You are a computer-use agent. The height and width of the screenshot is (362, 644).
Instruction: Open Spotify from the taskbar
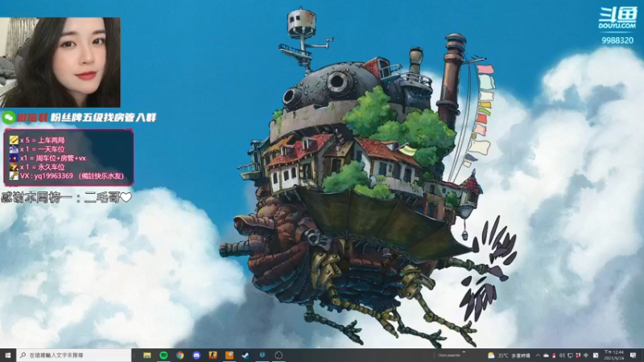pyautogui.click(x=163, y=355)
